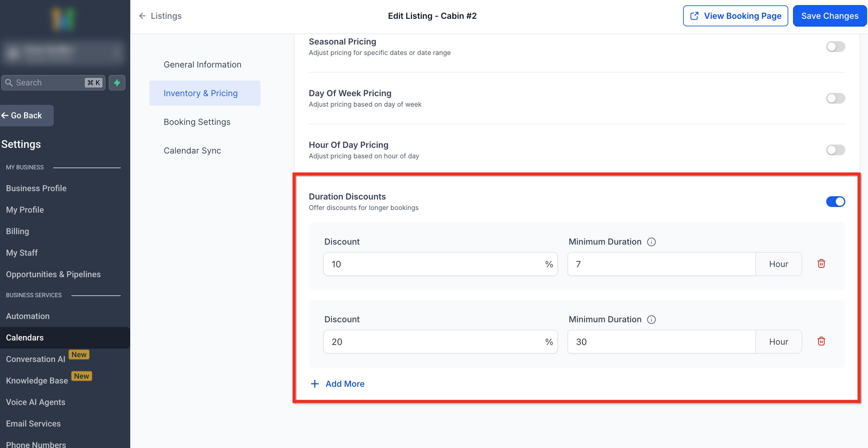The image size is (868, 448).
Task: Click the green lightning bolt quick-action icon
Action: (117, 82)
